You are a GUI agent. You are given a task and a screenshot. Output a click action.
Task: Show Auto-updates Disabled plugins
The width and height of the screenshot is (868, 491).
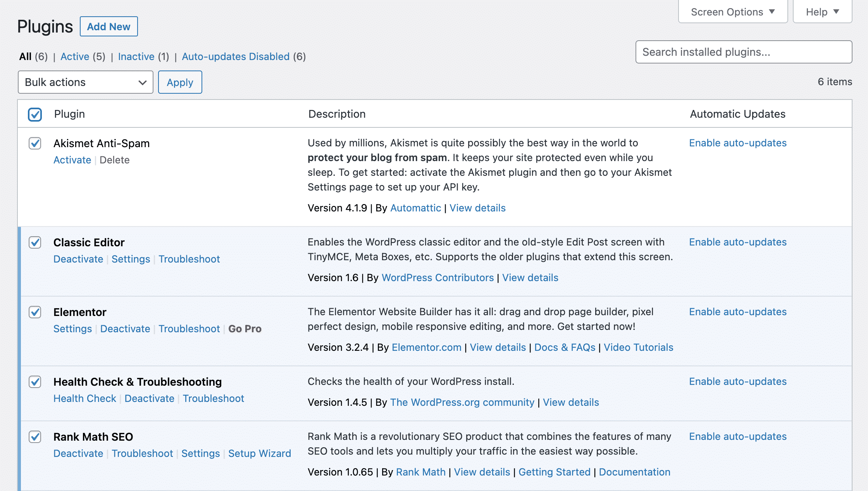pos(236,57)
